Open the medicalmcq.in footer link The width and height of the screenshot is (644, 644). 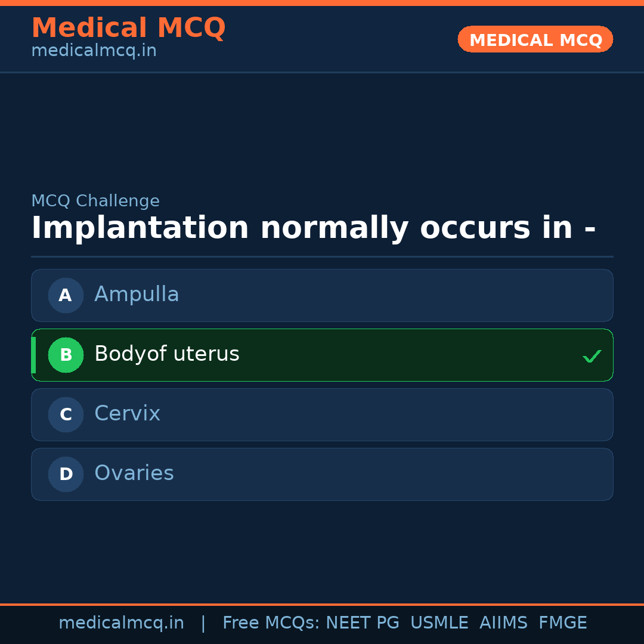[122, 622]
